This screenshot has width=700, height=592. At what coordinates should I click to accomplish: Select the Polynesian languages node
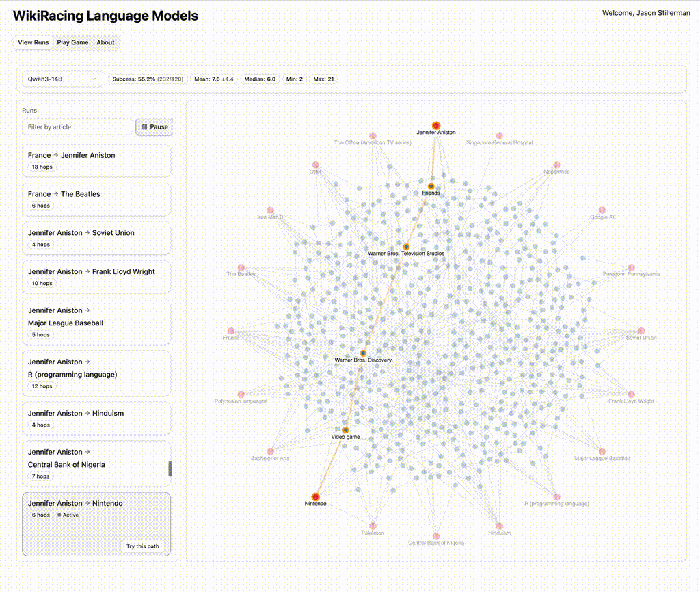pos(241,394)
